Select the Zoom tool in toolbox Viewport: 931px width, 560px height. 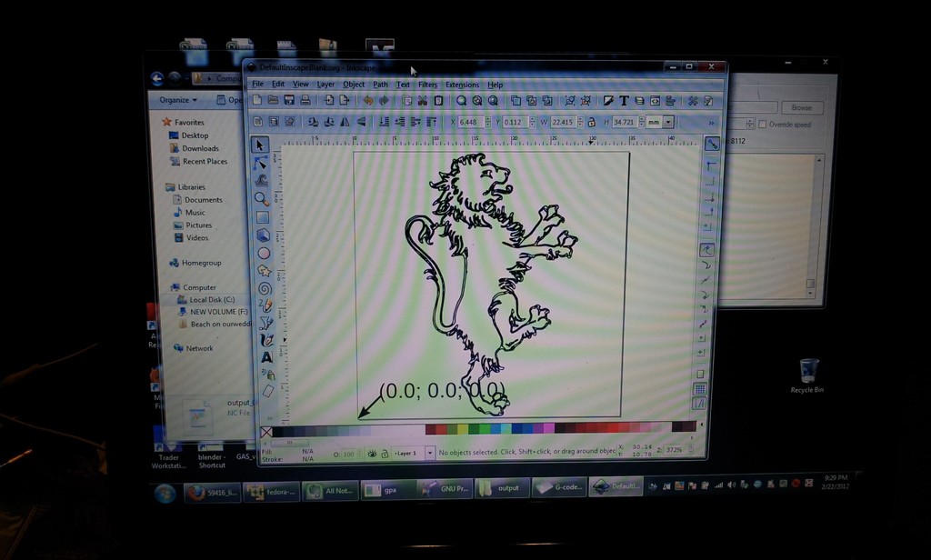[262, 198]
